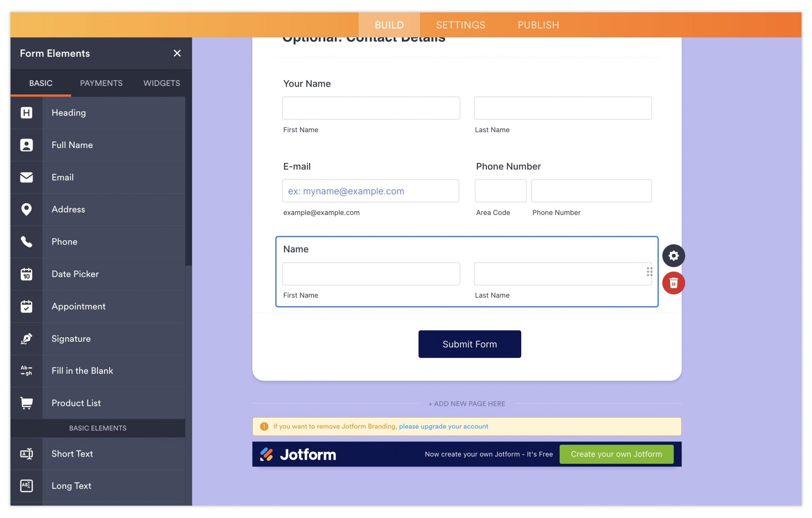The image size is (812, 518).
Task: Add the Product List element label
Action: (x=76, y=403)
